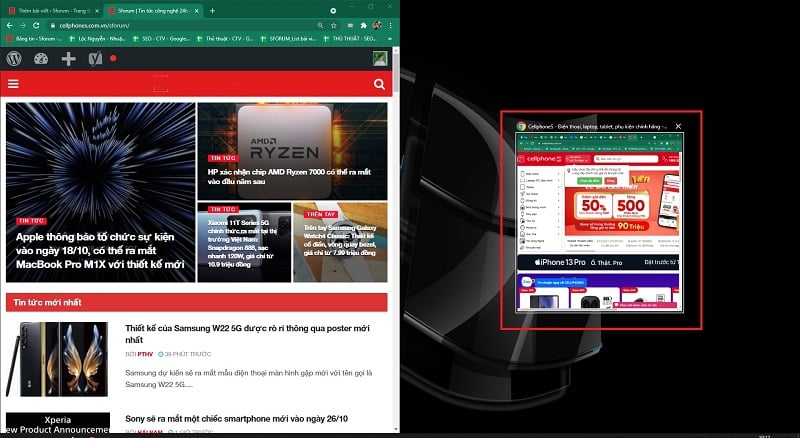Click the Samsung W22 5G foldable phone thumbnail

(57, 359)
